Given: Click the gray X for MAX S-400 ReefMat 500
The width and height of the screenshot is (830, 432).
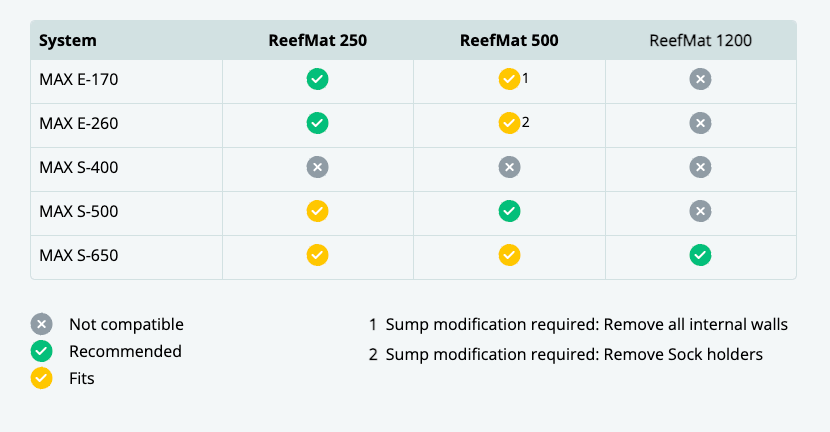Looking at the screenshot, I should coord(509,167).
